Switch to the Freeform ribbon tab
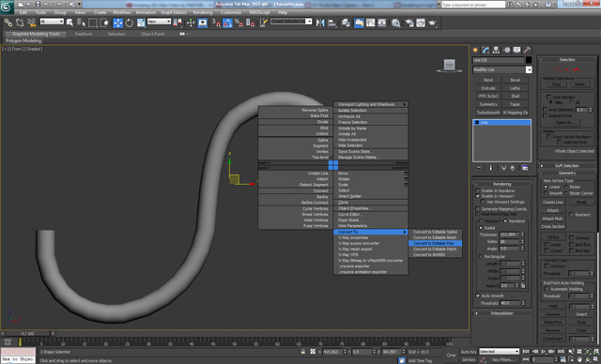The height and width of the screenshot is (364, 601). 84,34
